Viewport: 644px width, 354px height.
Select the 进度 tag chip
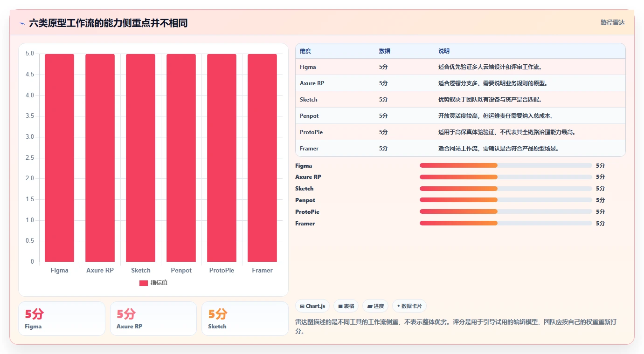(375, 306)
